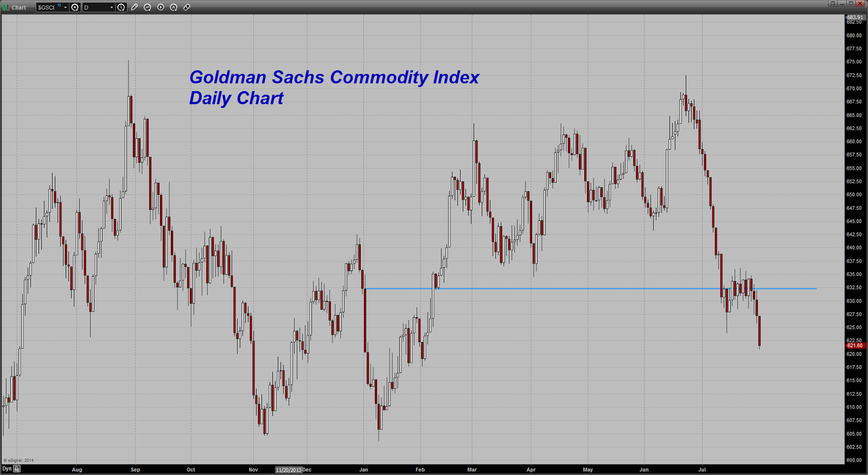Click the 670.00 price axis label
Screen dimensions: 868x475
coord(854,88)
